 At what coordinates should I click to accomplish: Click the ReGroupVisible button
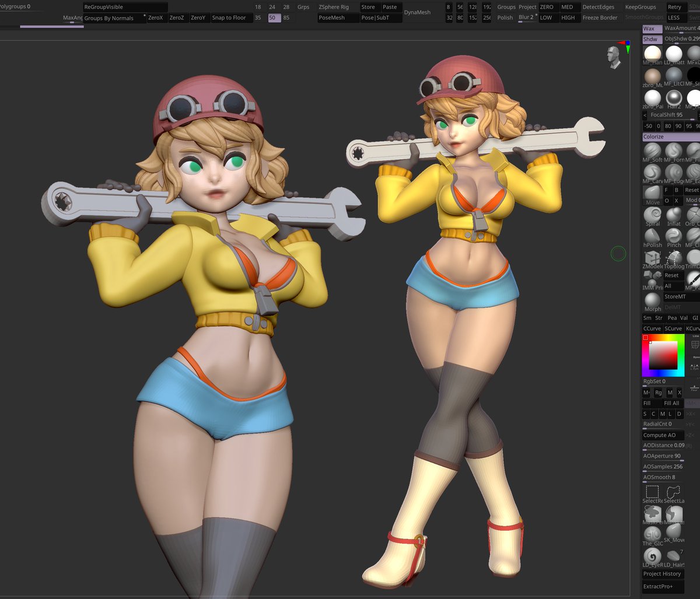(x=125, y=7)
